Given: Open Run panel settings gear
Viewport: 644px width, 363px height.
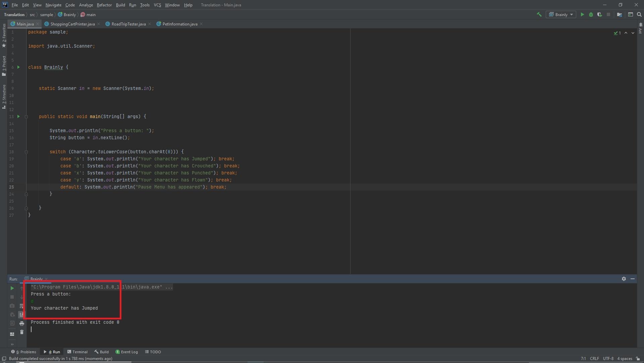Looking at the screenshot, I should click(x=624, y=279).
